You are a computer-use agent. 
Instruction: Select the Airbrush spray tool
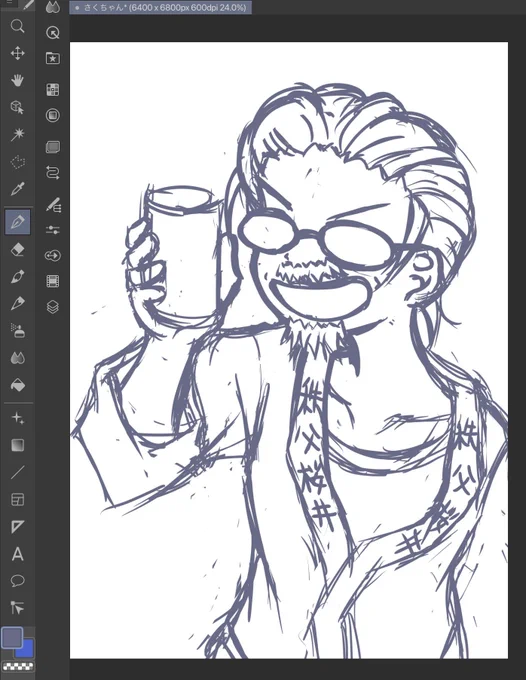coord(17,330)
